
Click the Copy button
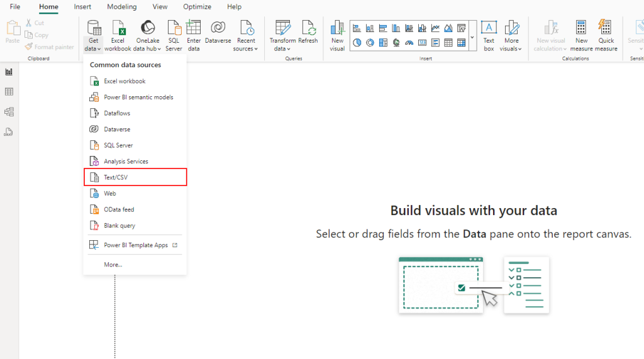coord(36,35)
